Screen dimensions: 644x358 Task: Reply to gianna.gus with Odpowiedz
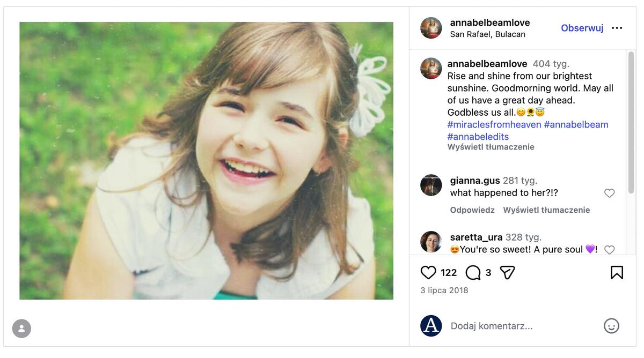[x=472, y=210]
